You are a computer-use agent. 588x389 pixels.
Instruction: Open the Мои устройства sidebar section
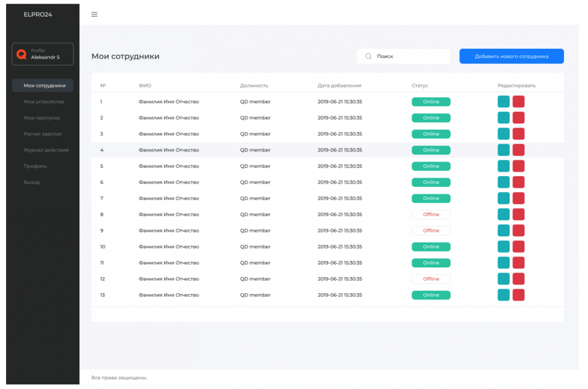tap(43, 102)
